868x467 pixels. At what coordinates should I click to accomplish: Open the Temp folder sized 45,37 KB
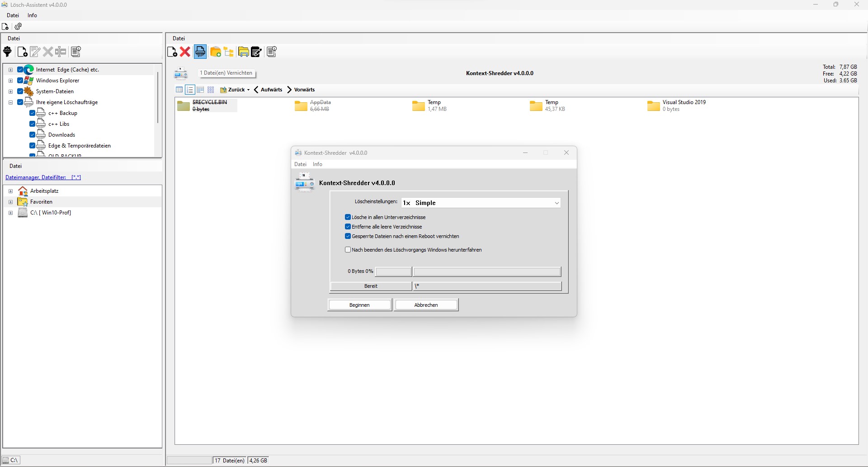tap(547, 105)
